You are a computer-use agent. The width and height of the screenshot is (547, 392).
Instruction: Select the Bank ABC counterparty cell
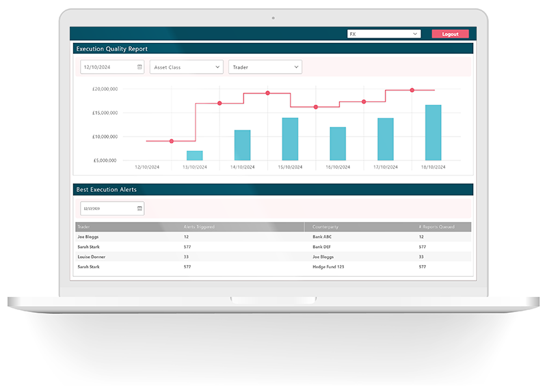pos(322,237)
